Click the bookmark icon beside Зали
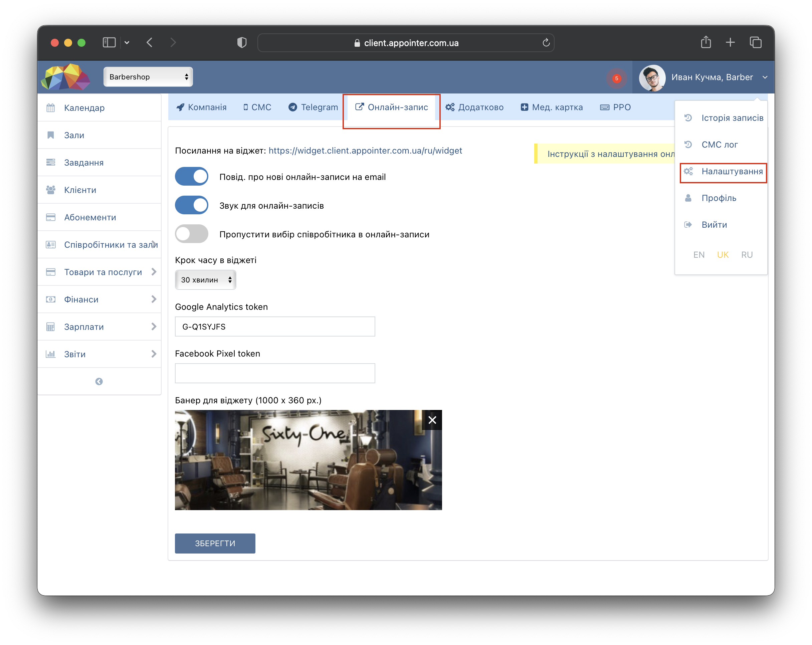The width and height of the screenshot is (812, 645). coord(50,135)
